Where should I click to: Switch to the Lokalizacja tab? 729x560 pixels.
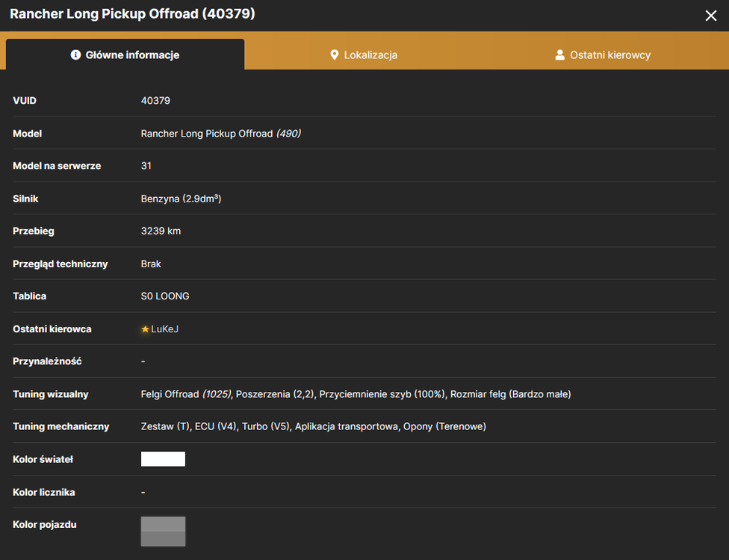click(364, 55)
